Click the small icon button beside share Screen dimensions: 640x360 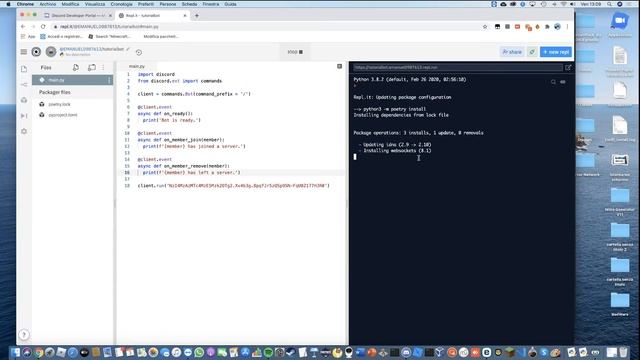click(532, 52)
